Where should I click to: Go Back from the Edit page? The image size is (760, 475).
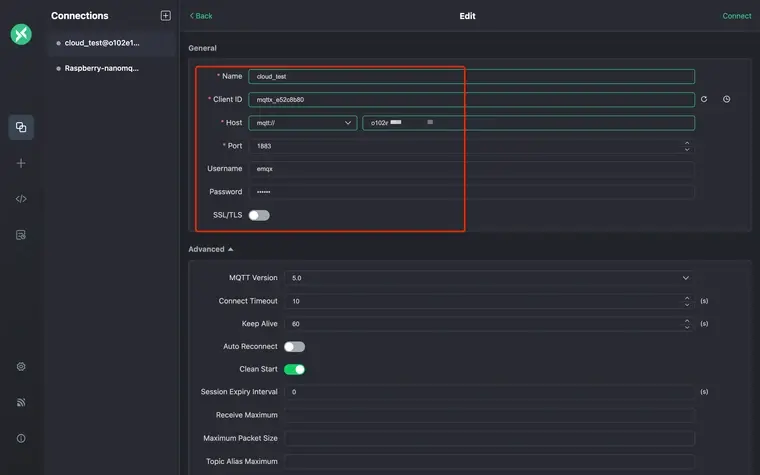click(201, 16)
